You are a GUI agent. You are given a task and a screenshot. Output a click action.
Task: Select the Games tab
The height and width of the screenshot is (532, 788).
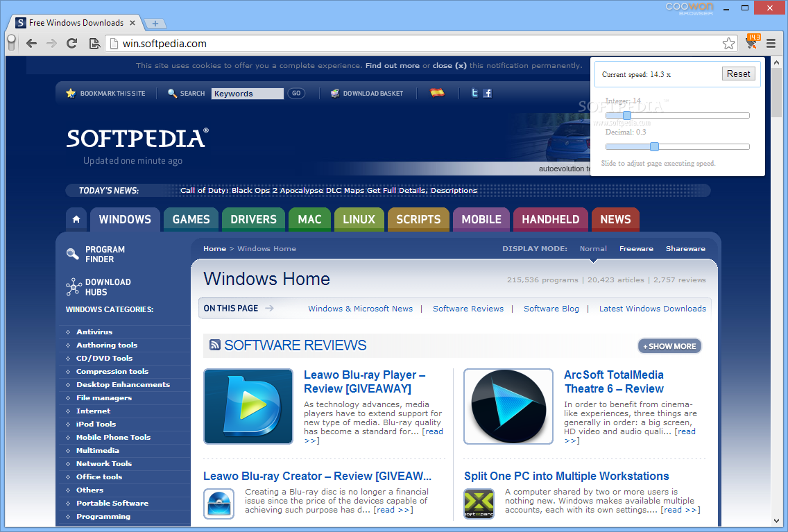(191, 220)
